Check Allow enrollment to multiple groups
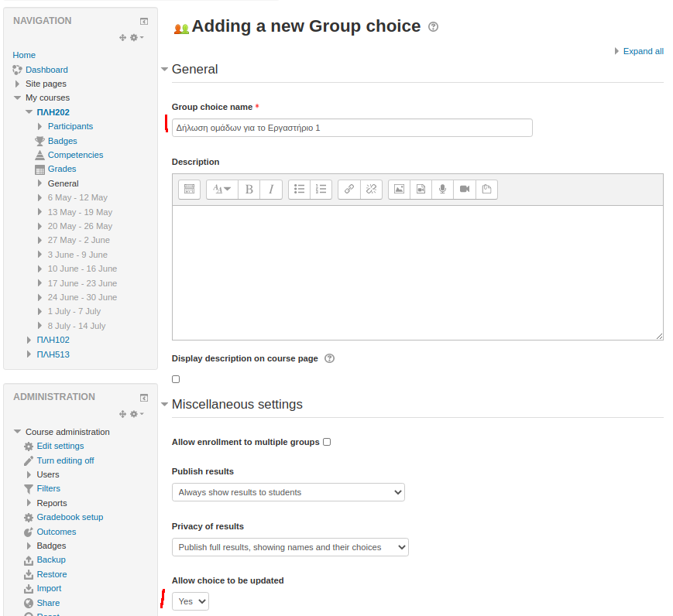Viewport: 673px width, 616px height. click(327, 442)
